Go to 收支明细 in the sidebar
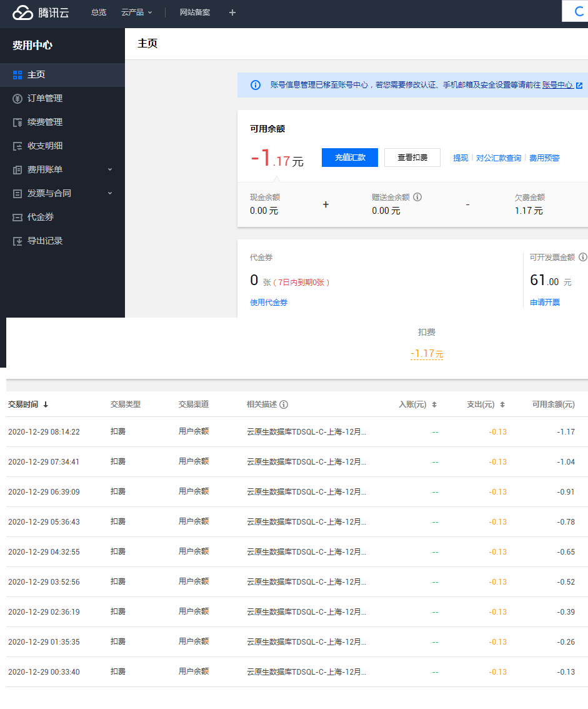The width and height of the screenshot is (588, 709). pyautogui.click(x=44, y=146)
